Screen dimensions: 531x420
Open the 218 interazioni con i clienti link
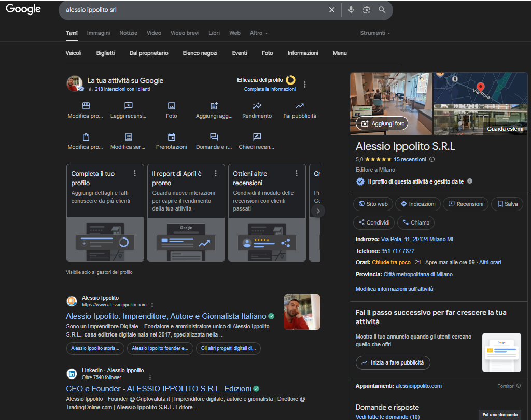[122, 89]
